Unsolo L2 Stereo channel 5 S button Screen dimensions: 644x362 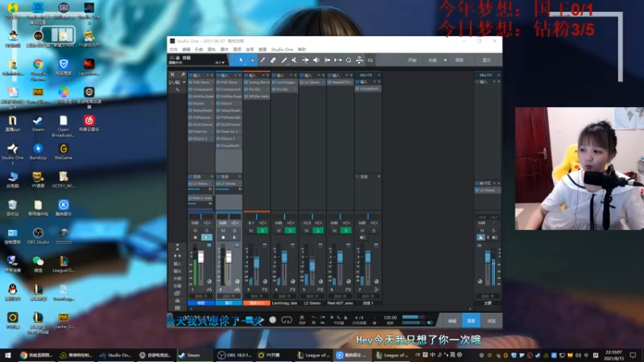tap(317, 231)
